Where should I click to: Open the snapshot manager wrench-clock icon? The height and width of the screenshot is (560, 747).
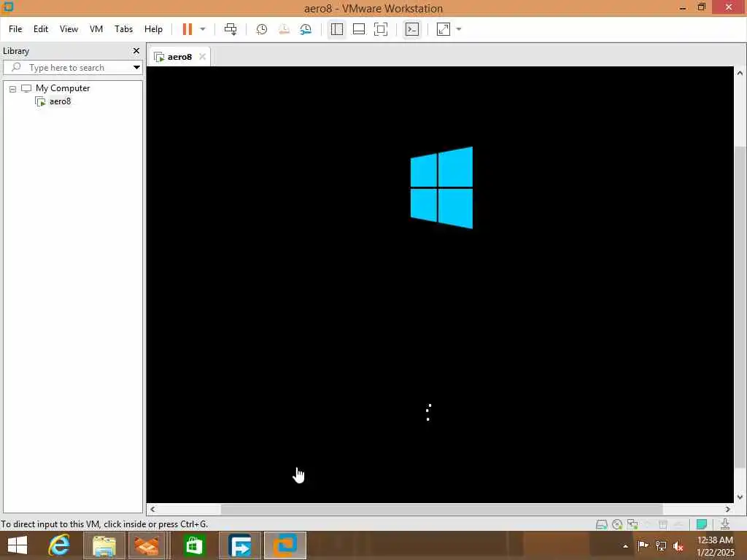[306, 29]
